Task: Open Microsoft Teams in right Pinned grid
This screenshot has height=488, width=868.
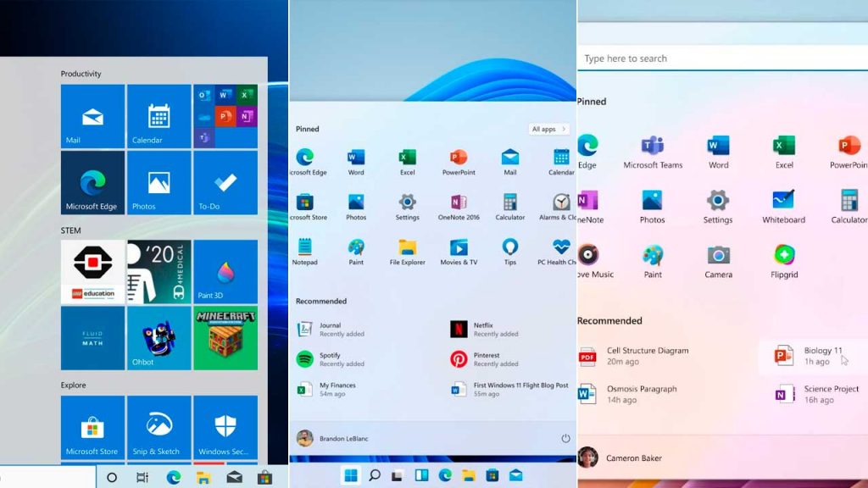Action: tap(653, 152)
